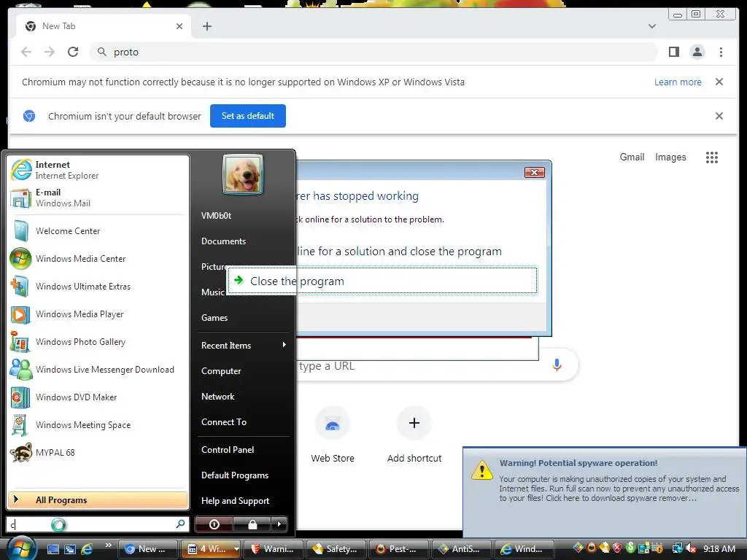Open Gmail link
This screenshot has width=747, height=560.
tap(632, 157)
